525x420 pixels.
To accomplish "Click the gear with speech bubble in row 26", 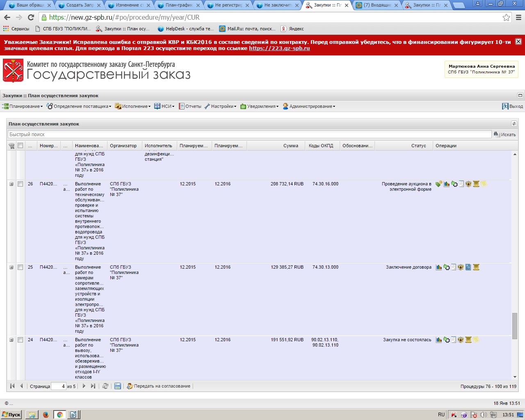I will [454, 184].
